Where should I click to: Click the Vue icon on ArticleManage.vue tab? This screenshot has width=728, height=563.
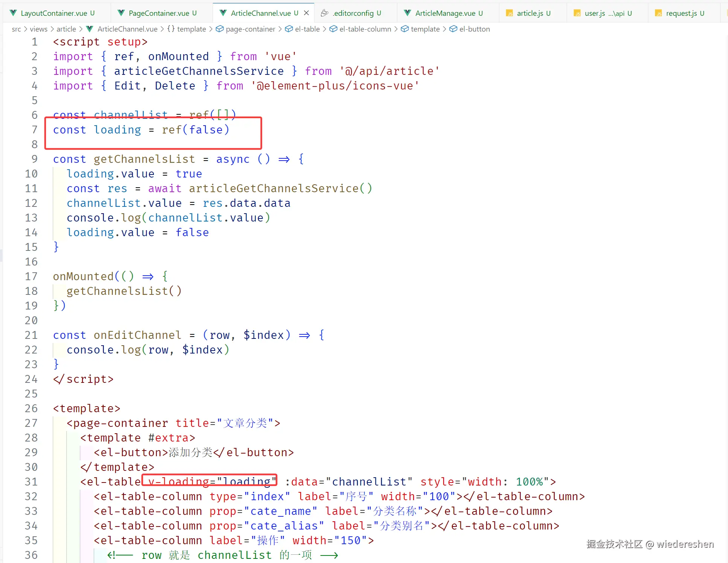[x=407, y=13]
